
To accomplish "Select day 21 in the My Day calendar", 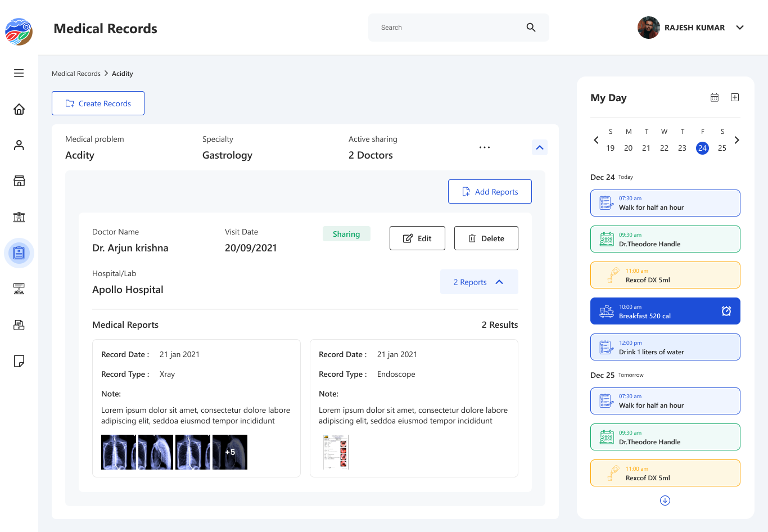I will (x=647, y=148).
